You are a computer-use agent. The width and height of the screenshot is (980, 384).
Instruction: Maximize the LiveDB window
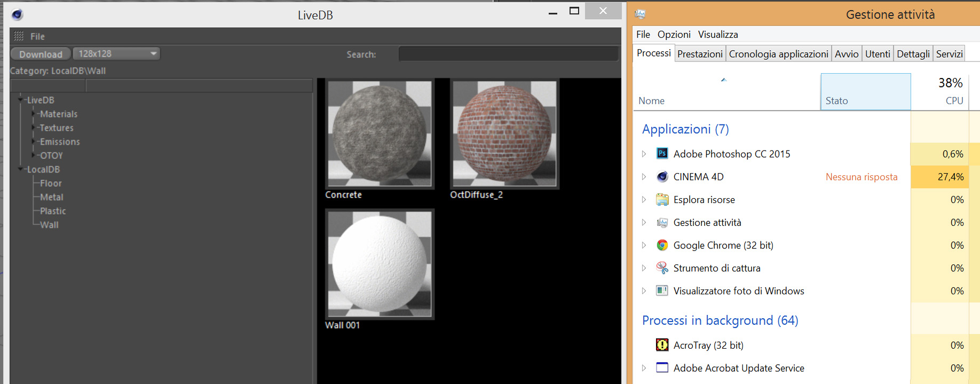(x=574, y=11)
